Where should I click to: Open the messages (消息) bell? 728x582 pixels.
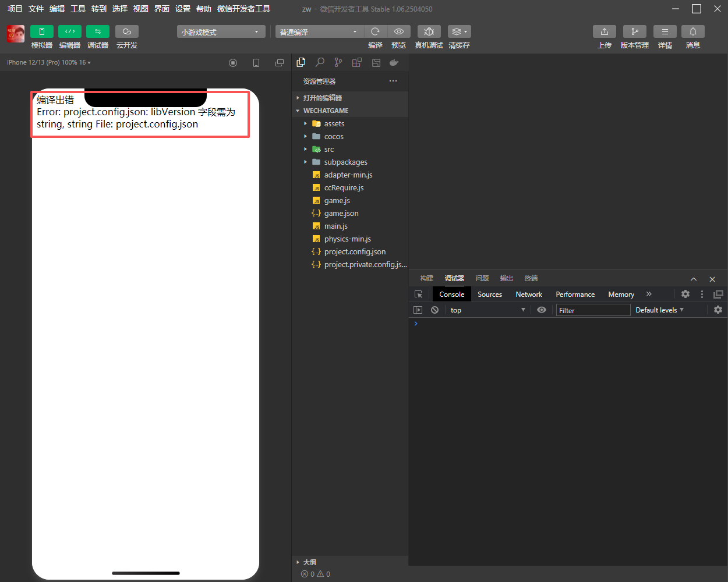click(693, 31)
